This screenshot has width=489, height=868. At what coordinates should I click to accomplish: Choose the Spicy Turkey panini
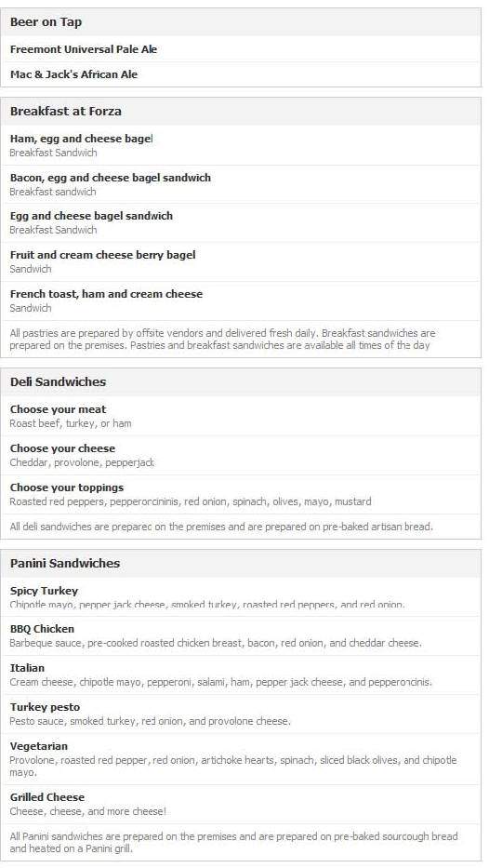[x=241, y=597]
